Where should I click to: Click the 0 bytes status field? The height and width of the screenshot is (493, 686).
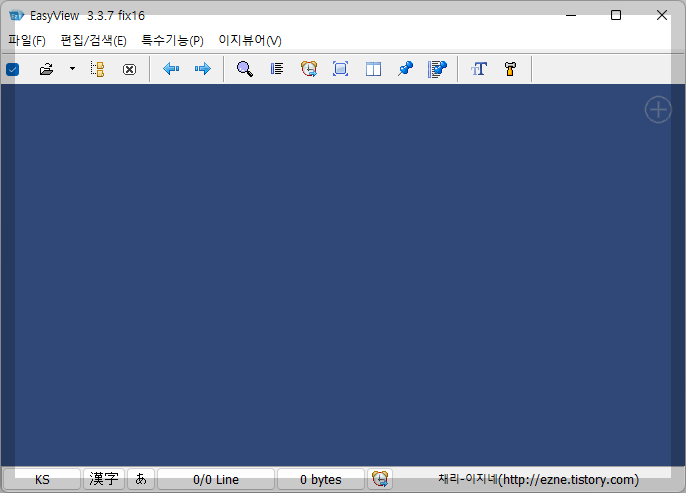(321, 479)
